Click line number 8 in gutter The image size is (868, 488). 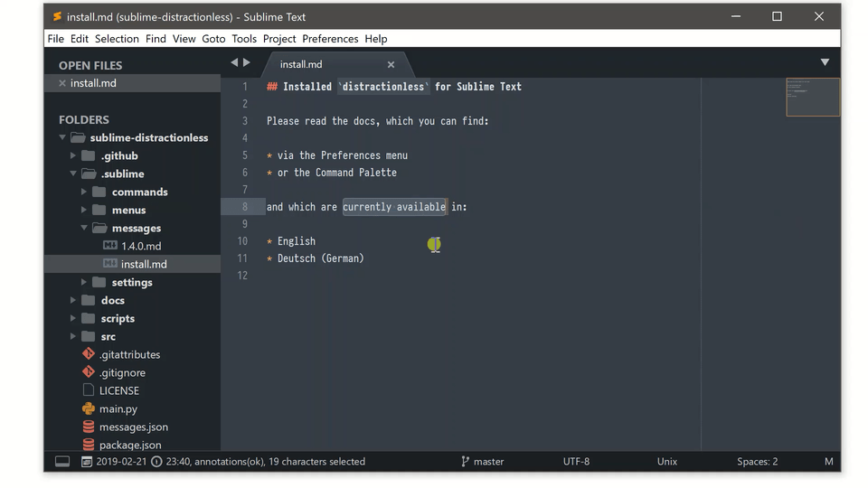coord(245,206)
